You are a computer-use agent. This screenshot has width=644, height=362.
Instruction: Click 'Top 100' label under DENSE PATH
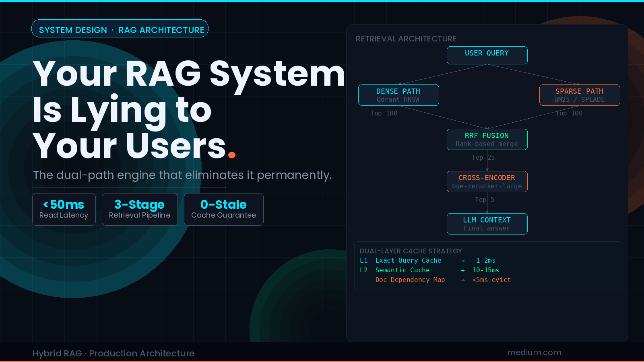pyautogui.click(x=384, y=113)
